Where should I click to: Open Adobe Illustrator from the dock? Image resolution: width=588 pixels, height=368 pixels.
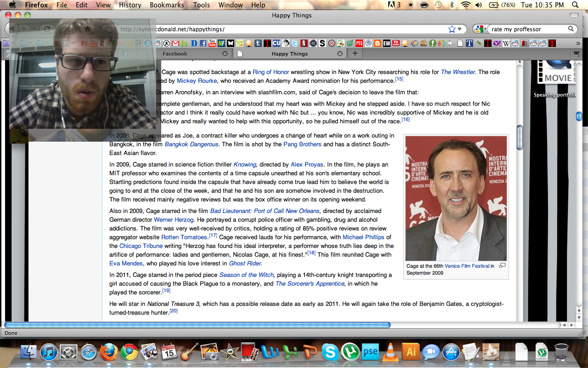point(411,352)
